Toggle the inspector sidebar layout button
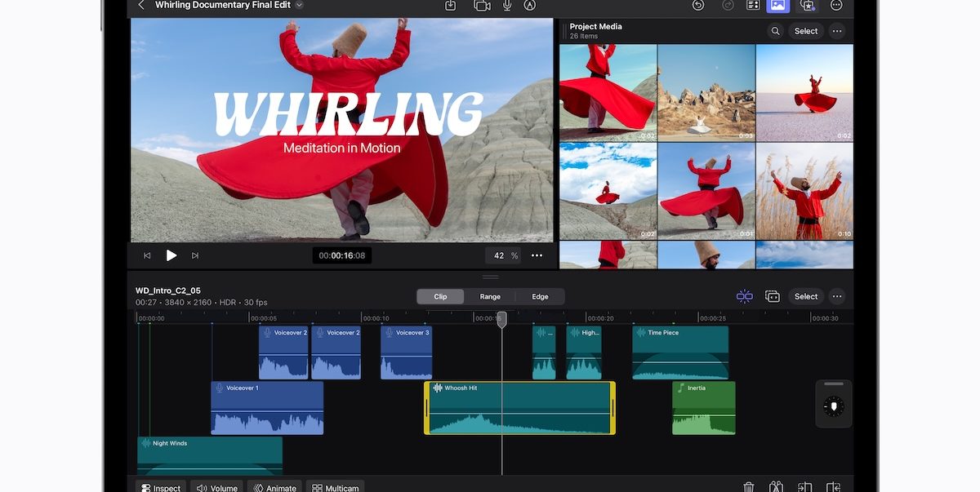The image size is (980, 492). pyautogui.click(x=753, y=5)
